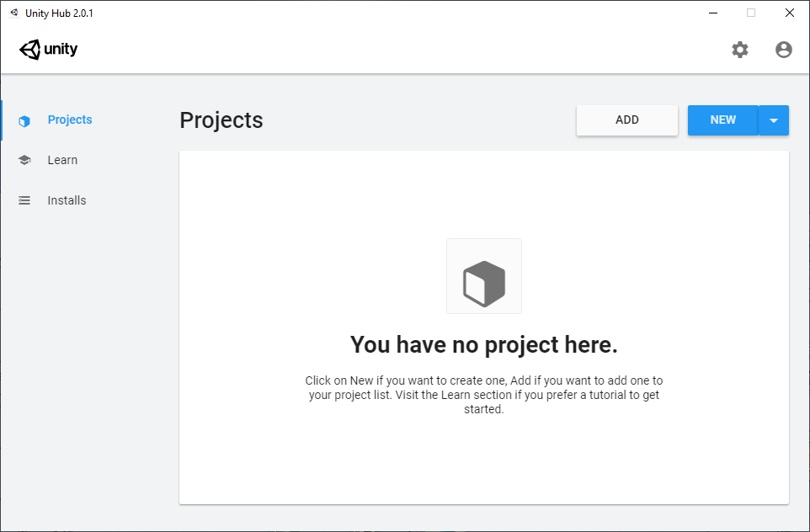Open the account profile icon
Screen dimensions: 810x532
pyautogui.click(x=784, y=50)
